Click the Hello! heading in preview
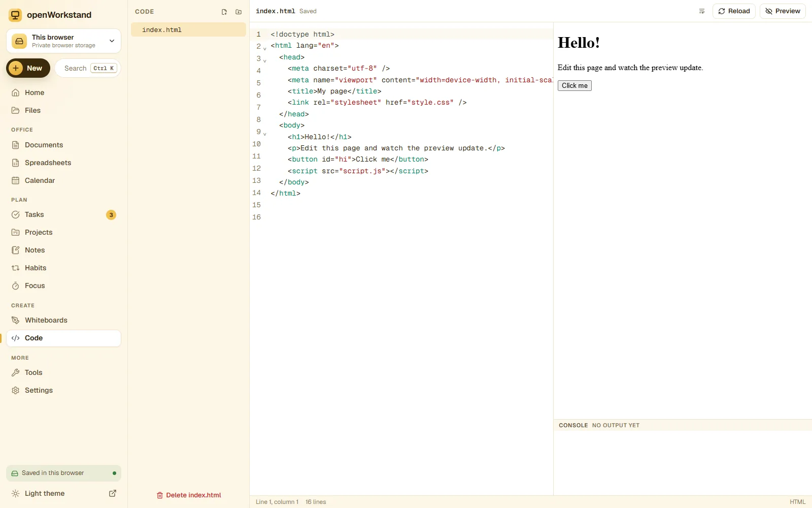The width and height of the screenshot is (812, 508). [x=579, y=43]
